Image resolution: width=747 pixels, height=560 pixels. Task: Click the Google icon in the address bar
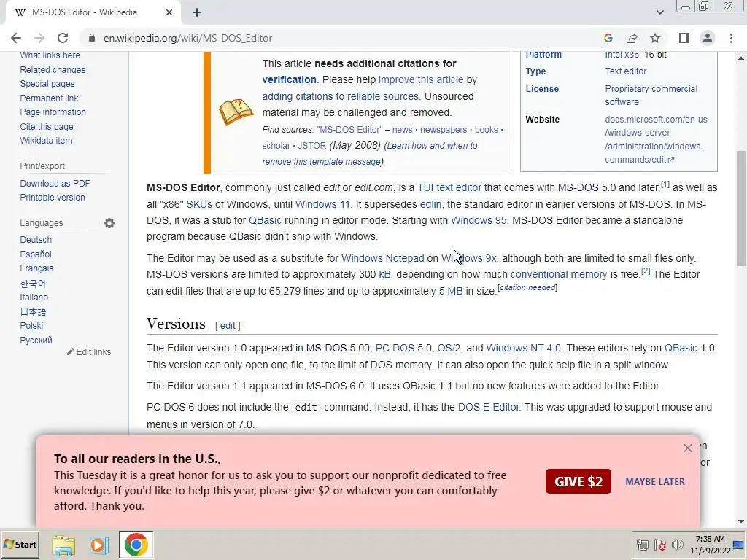pos(608,38)
